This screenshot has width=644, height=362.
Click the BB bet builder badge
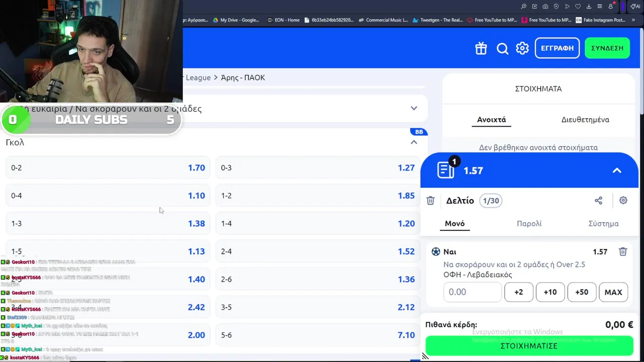coord(419,132)
